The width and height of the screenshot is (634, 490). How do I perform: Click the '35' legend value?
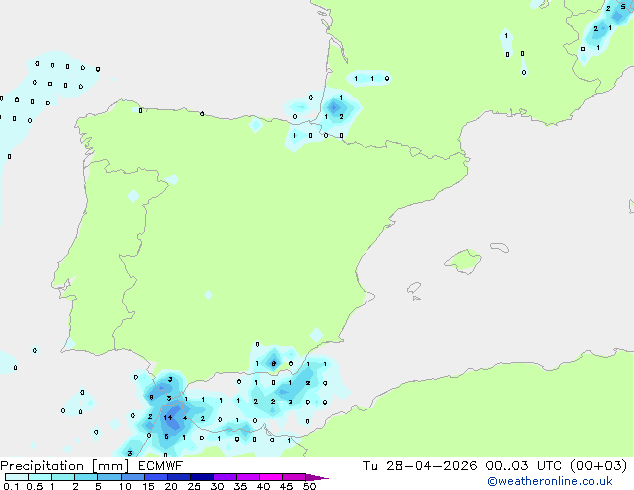click(240, 486)
